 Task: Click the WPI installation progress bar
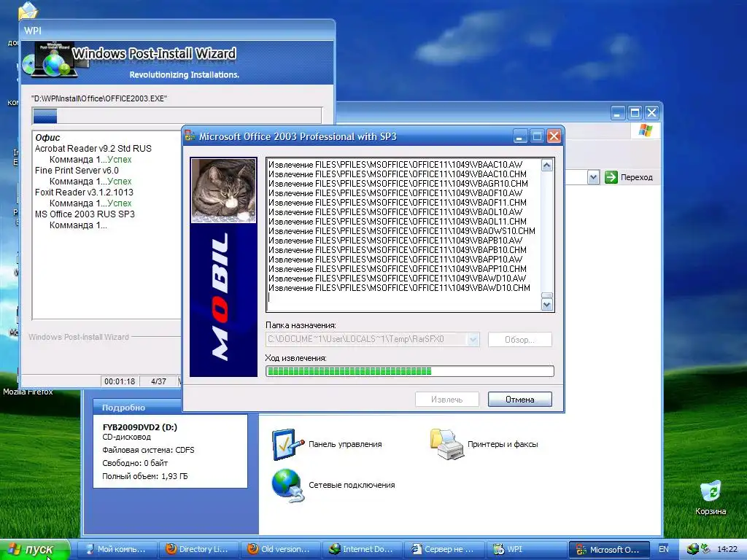177,116
